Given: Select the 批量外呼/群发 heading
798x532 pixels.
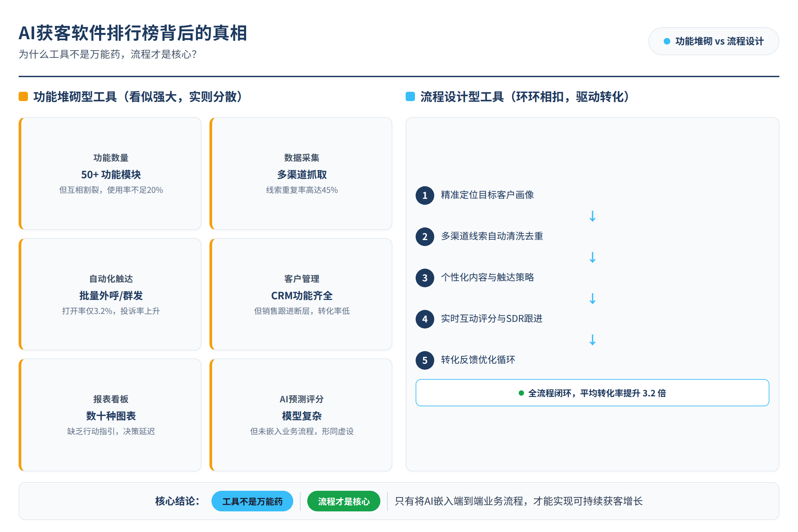Looking at the screenshot, I should click(x=111, y=296).
